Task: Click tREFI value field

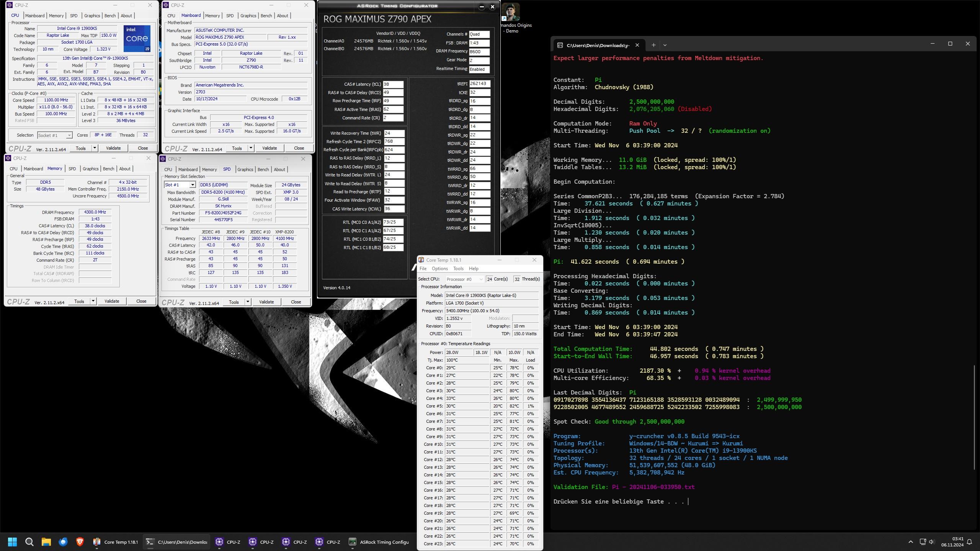Action: (x=480, y=83)
